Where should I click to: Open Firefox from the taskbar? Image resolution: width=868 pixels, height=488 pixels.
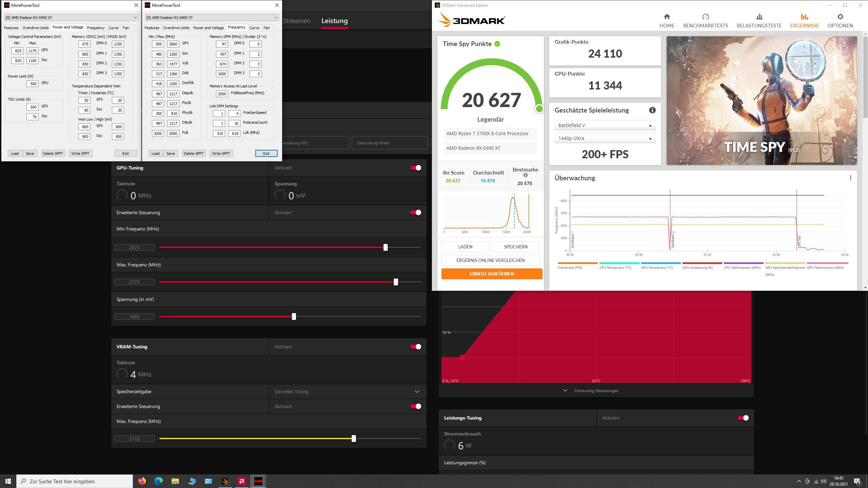click(142, 481)
